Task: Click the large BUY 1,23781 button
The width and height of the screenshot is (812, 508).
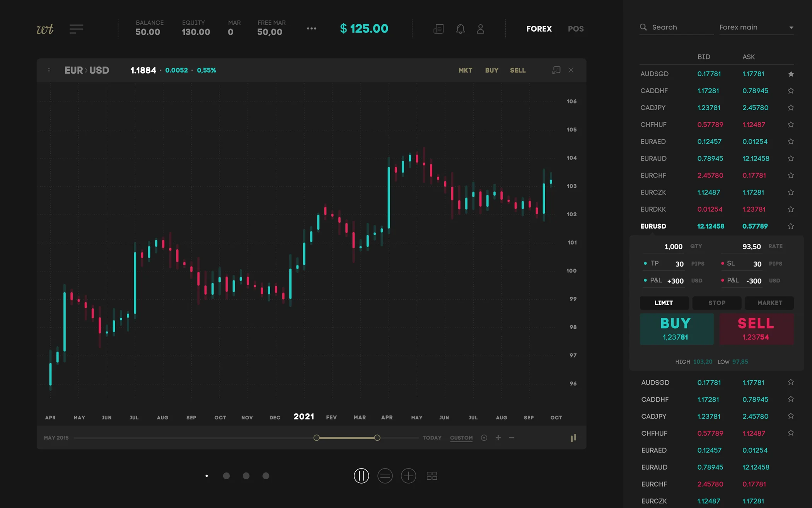Action: coord(677,329)
